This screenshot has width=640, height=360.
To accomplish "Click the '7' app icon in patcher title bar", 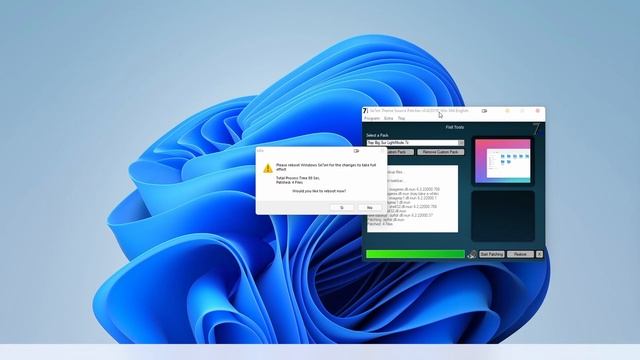I will (x=365, y=111).
